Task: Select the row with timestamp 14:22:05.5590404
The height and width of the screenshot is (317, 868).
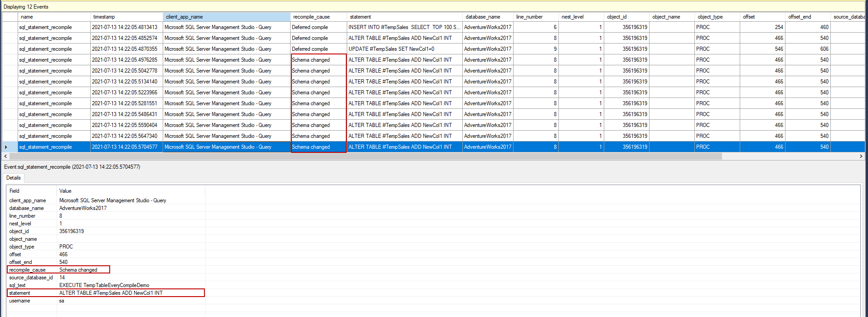Action: [x=433, y=125]
